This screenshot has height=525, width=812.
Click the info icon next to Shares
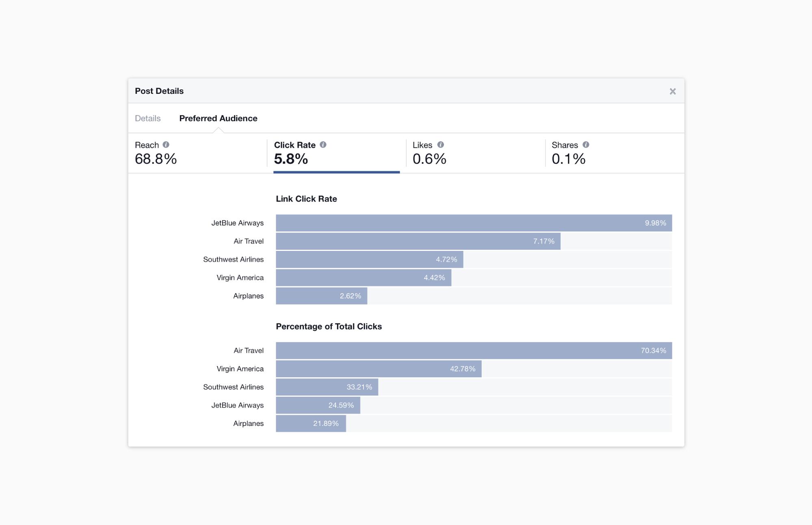[586, 145]
